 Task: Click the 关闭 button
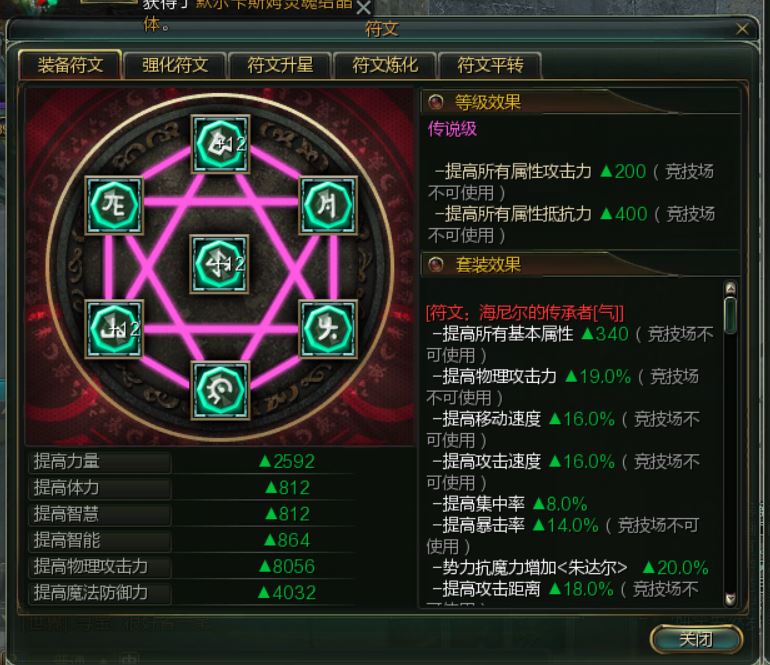696,639
